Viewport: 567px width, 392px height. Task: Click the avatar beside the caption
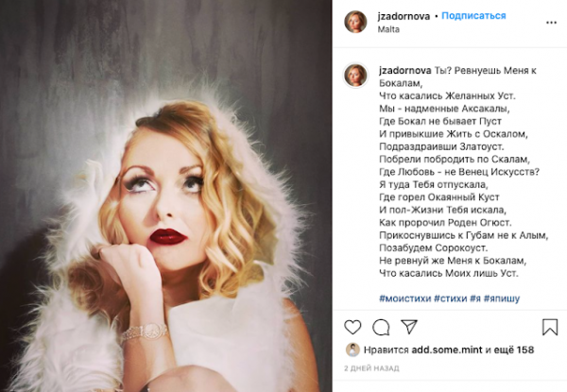355,76
